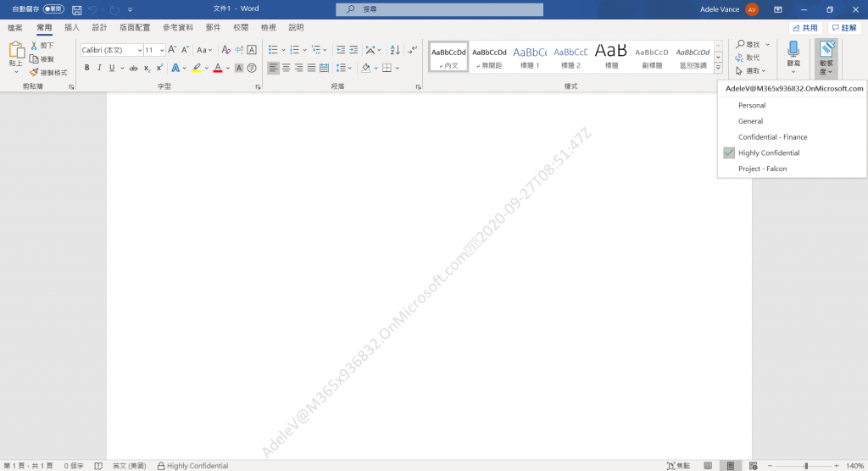The width and height of the screenshot is (868, 471).
Task: Switch to the References tab
Action: coord(178,28)
